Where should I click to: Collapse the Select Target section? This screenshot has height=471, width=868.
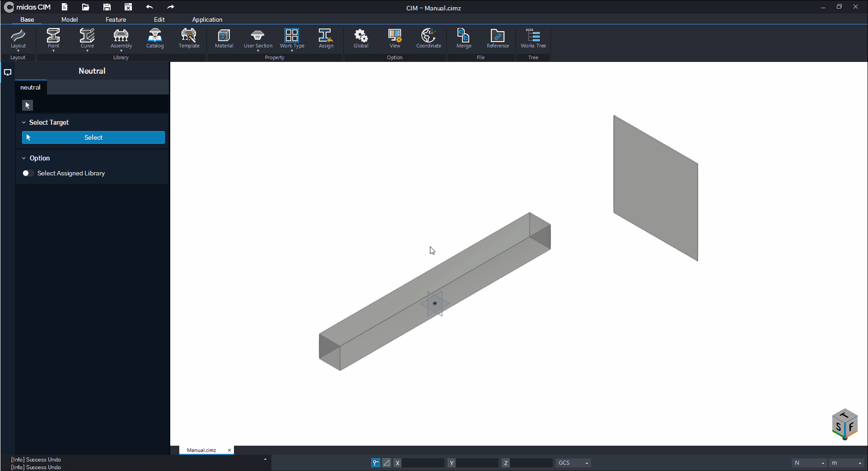[24, 122]
